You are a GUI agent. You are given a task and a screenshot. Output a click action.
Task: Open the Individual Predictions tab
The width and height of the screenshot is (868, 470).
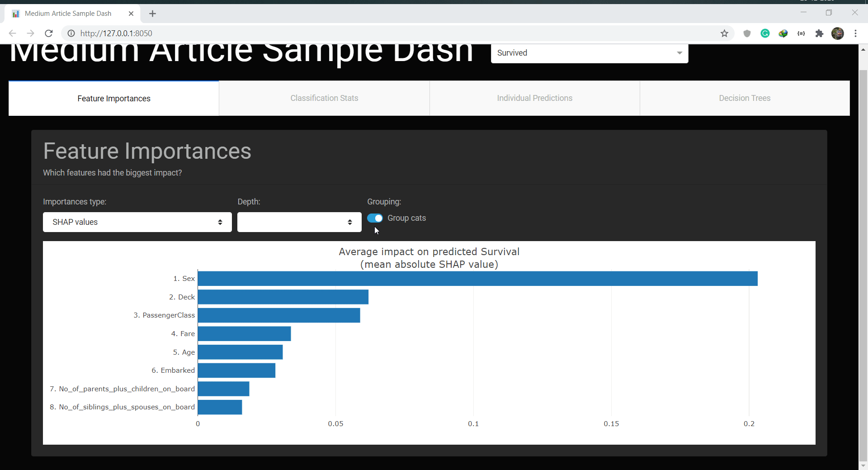(534, 98)
